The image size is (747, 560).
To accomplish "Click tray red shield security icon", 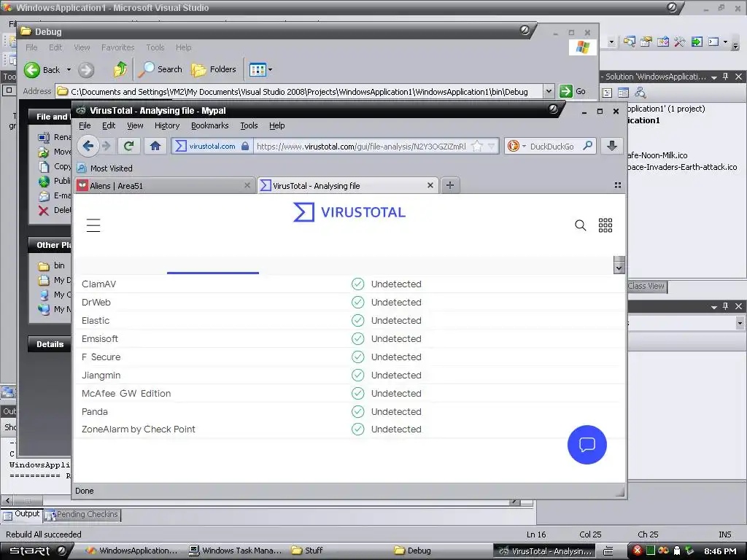I will click(x=637, y=551).
